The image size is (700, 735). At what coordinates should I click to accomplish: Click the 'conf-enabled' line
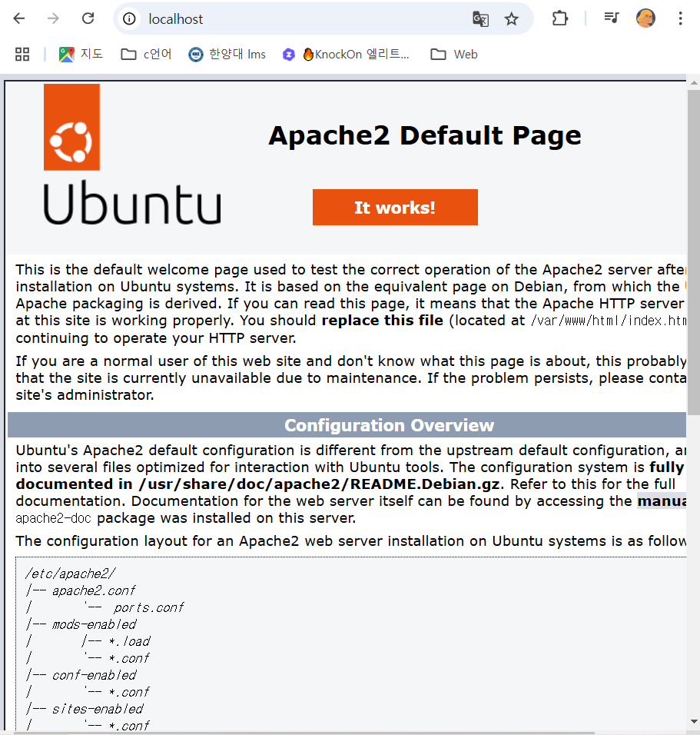95,675
